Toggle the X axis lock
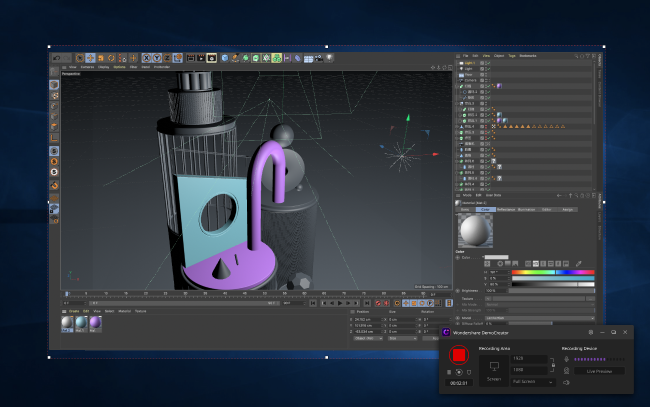 click(x=146, y=58)
